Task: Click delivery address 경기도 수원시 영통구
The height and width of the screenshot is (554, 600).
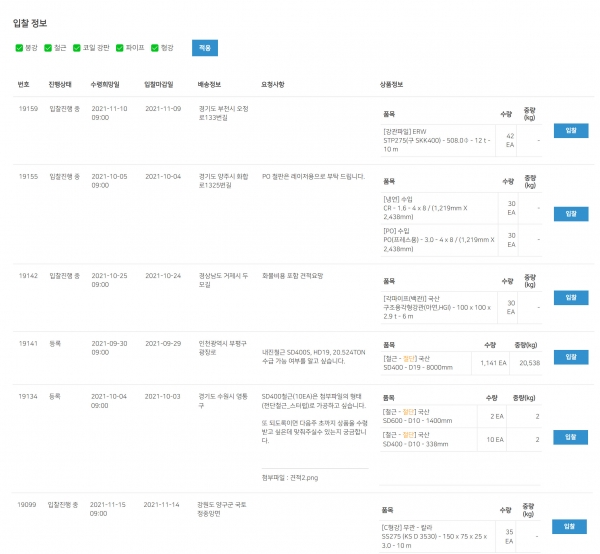Action: point(223,401)
